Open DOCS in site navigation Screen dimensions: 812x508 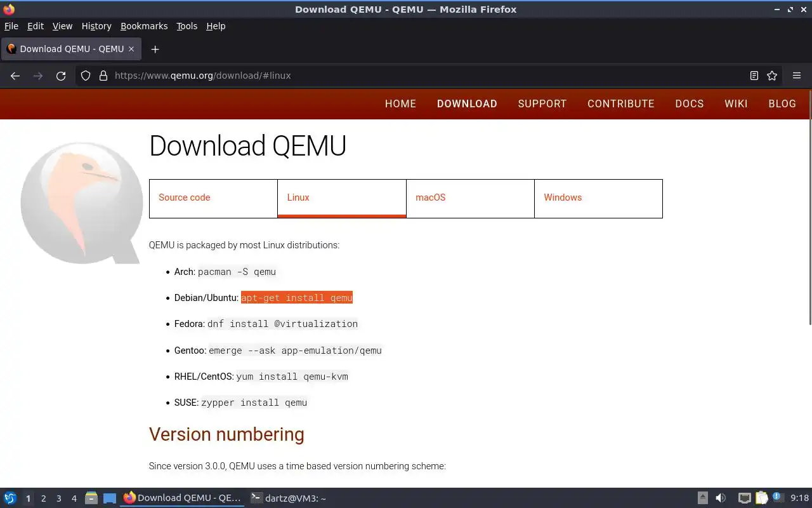coord(690,104)
